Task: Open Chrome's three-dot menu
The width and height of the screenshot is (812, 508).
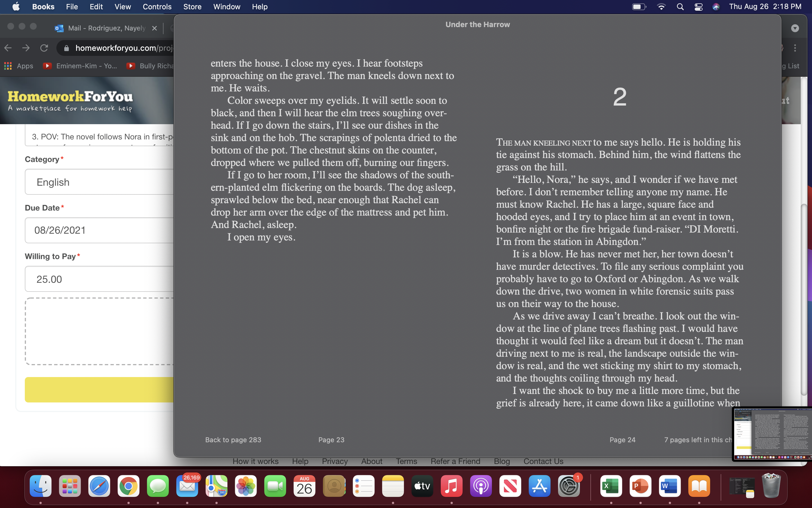Action: pos(795,48)
